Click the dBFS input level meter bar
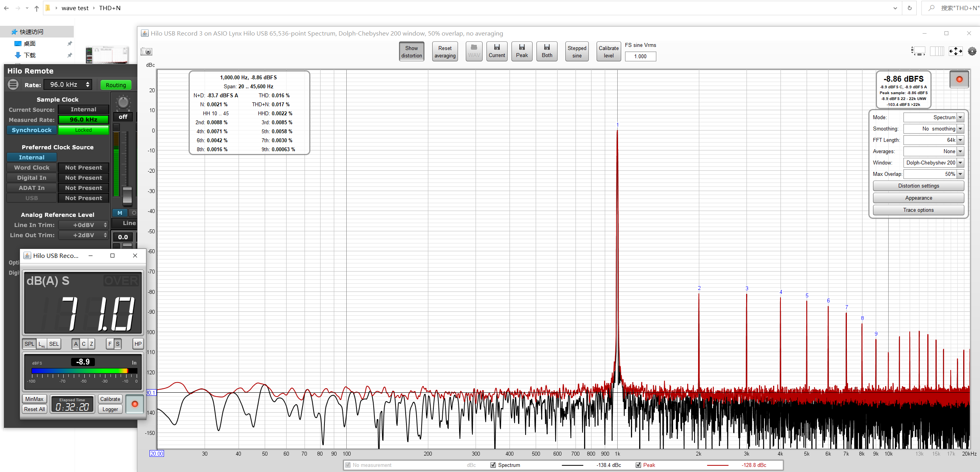980x472 pixels. 84,371
